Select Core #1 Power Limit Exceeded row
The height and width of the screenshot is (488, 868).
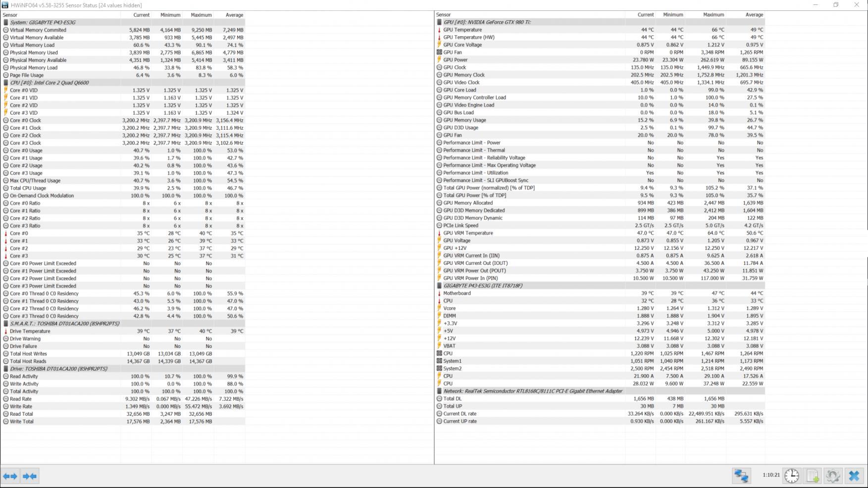[123, 271]
